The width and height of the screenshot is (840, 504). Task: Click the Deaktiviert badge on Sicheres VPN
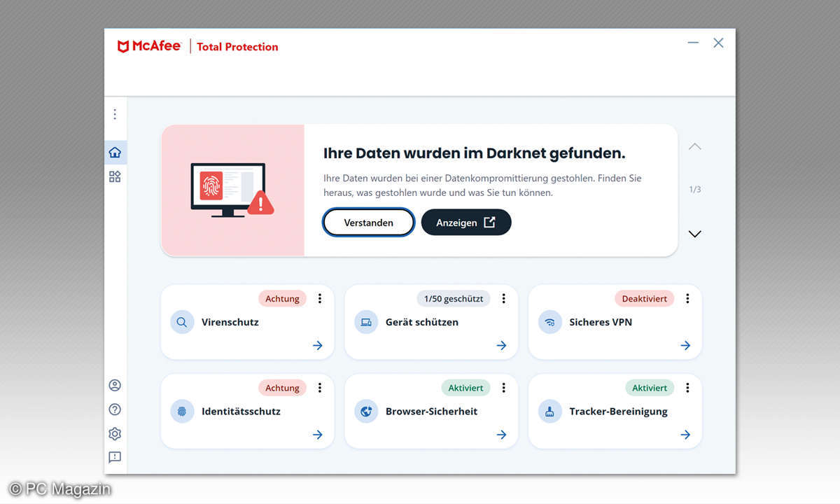[645, 298]
